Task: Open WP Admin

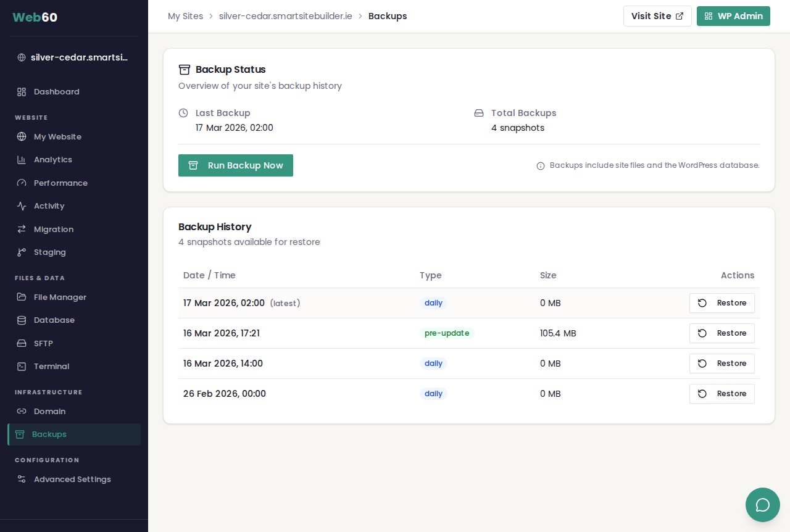Action: [x=733, y=16]
